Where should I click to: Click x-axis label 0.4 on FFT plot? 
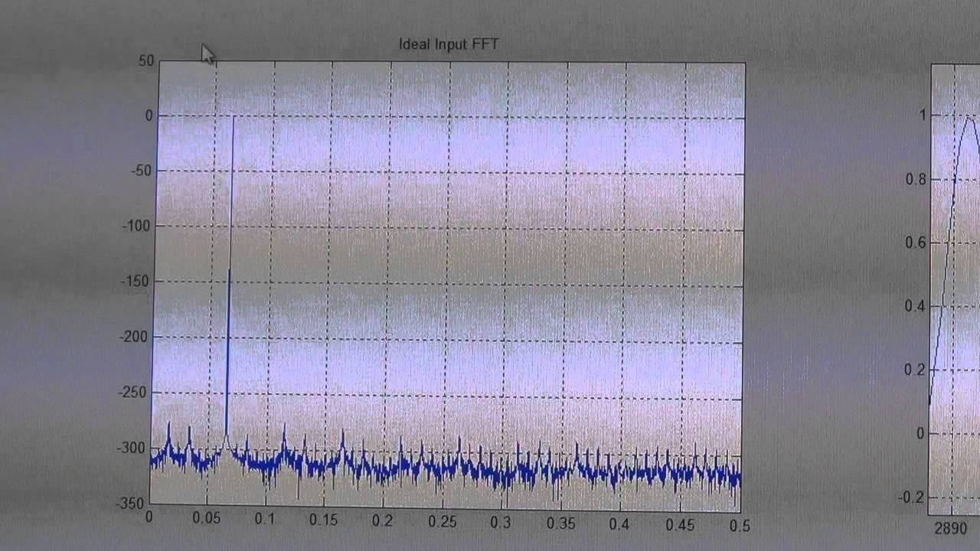(619, 524)
